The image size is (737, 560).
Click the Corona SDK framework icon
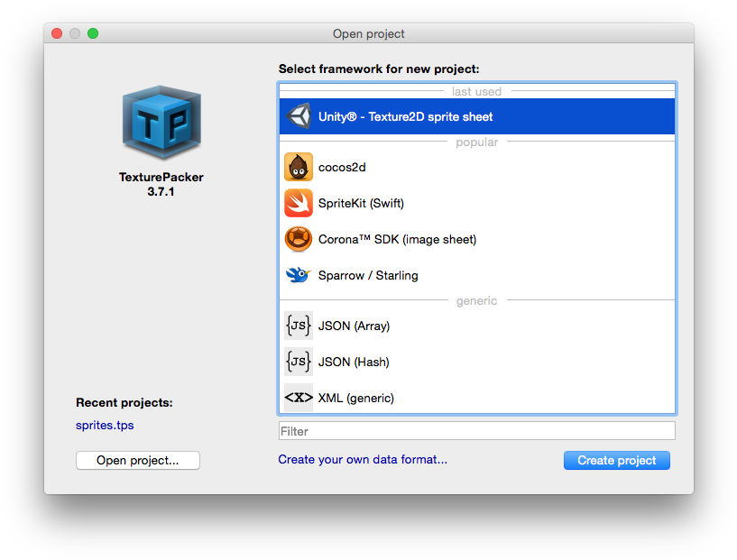[x=298, y=239]
